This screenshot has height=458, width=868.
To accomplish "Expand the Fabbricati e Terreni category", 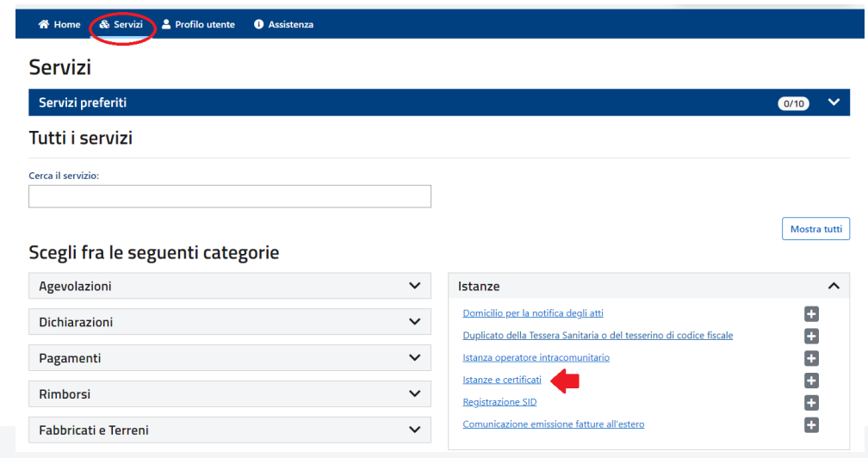I will [230, 430].
